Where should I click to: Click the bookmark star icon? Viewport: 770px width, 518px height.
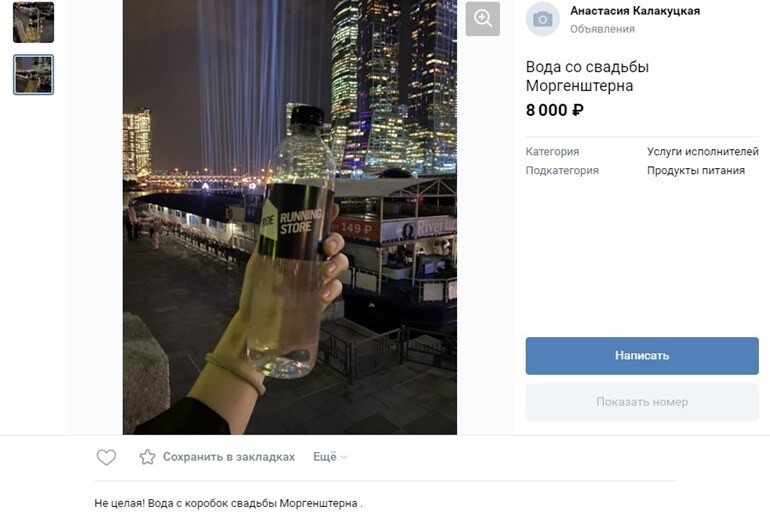click(148, 457)
